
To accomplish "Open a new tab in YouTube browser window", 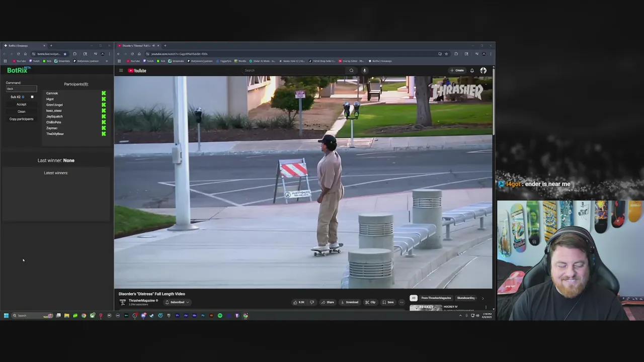I will click(x=165, y=46).
